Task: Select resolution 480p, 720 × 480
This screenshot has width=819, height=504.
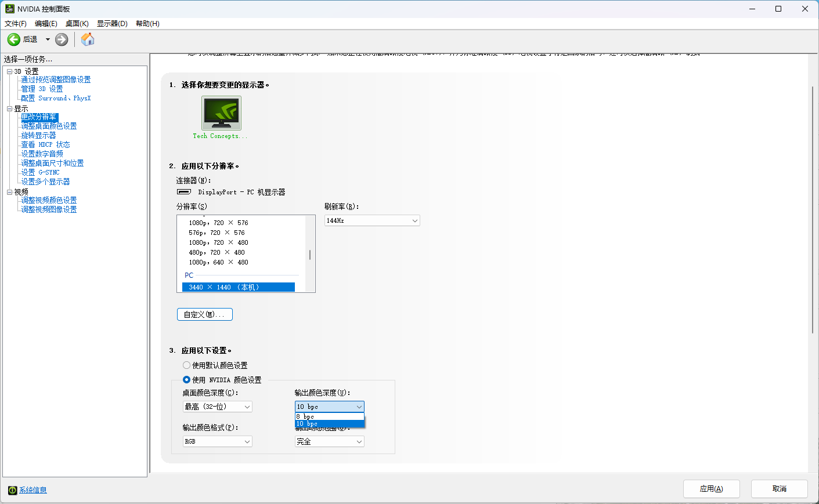Action: (x=217, y=252)
